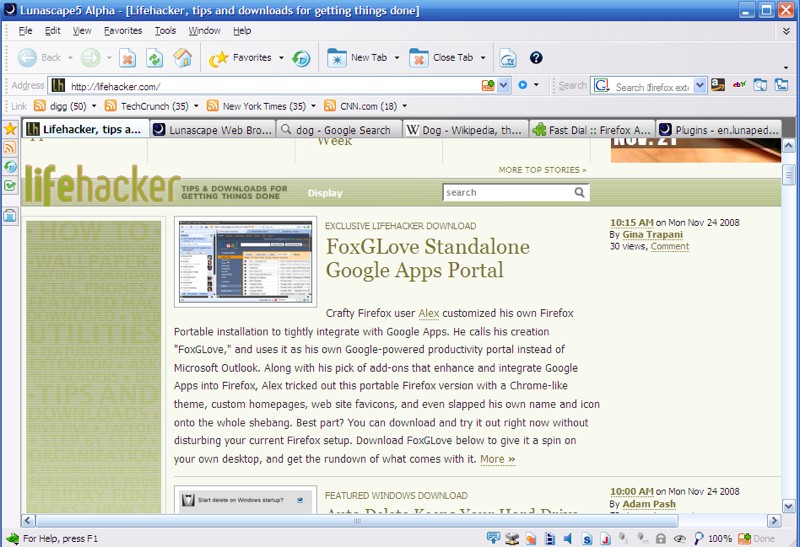
Task: Open Help question mark icon
Action: (x=536, y=58)
